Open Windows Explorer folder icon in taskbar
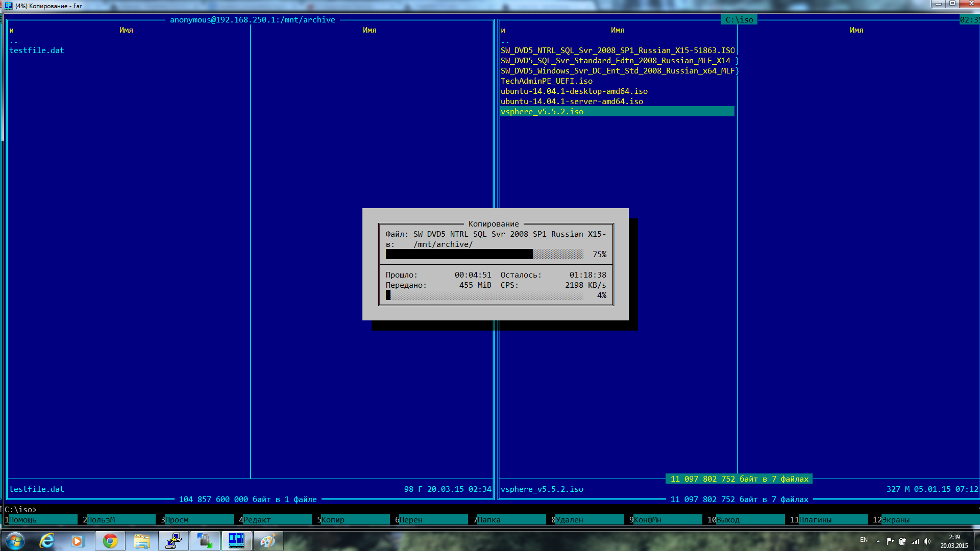The height and width of the screenshot is (551, 980). [141, 541]
